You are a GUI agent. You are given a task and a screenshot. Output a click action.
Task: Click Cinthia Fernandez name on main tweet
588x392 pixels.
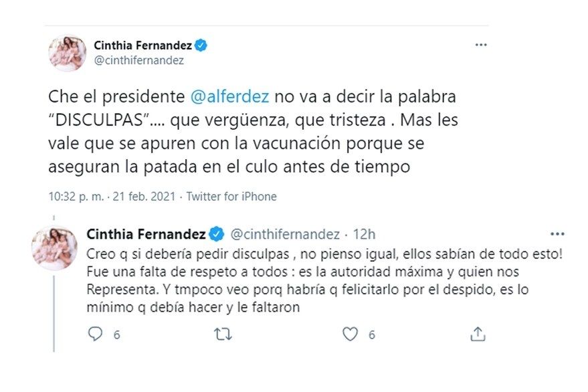[142, 45]
